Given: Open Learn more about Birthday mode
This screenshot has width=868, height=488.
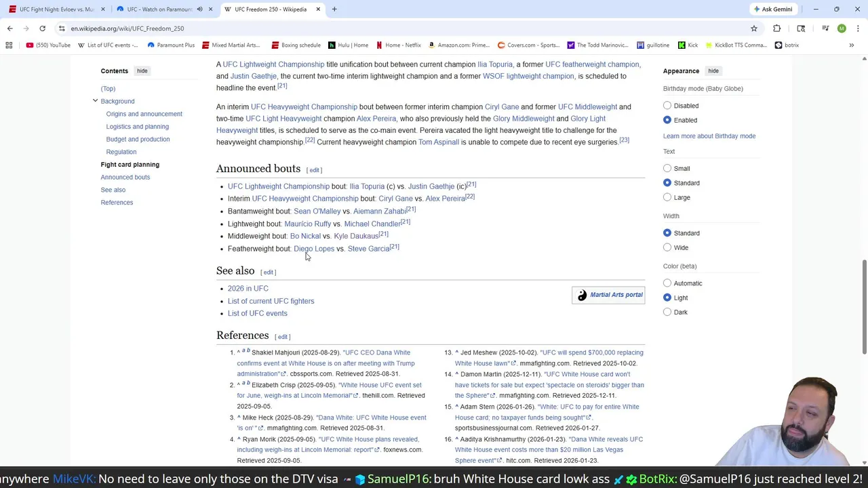Looking at the screenshot, I should (x=709, y=136).
